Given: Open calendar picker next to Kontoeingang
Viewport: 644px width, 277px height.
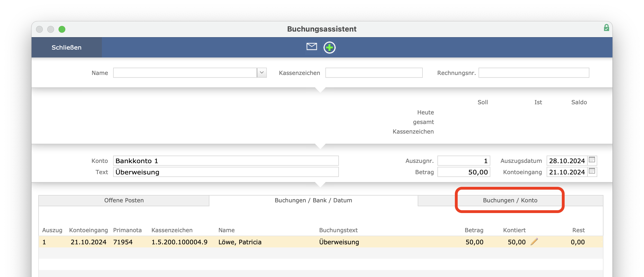Looking at the screenshot, I should click(592, 171).
